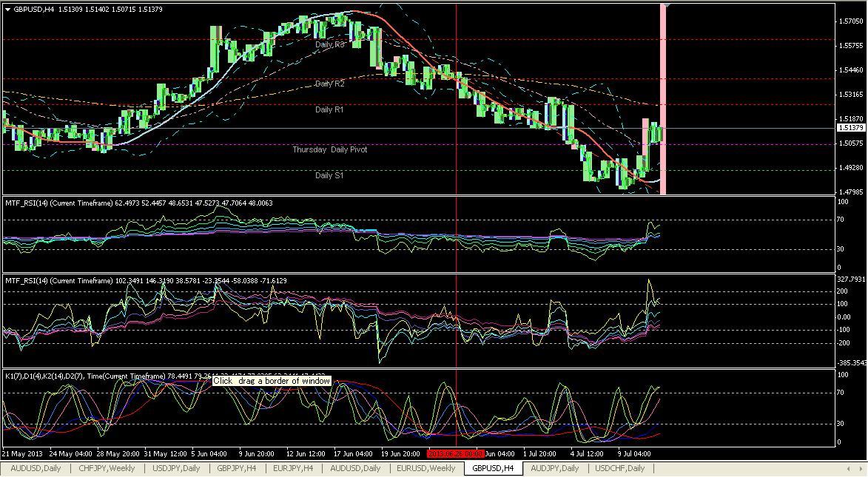
Task: Click time axis label "17 Jun 04:00"
Action: [353, 454]
